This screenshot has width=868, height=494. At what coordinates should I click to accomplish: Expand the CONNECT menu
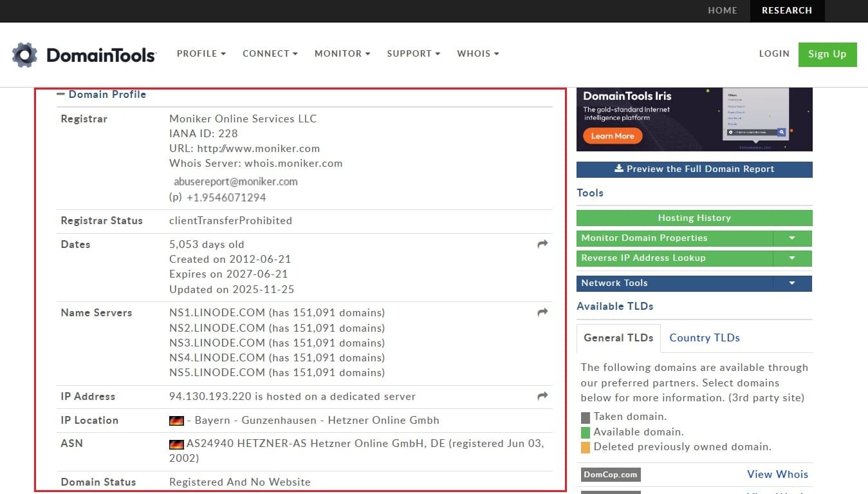click(270, 53)
